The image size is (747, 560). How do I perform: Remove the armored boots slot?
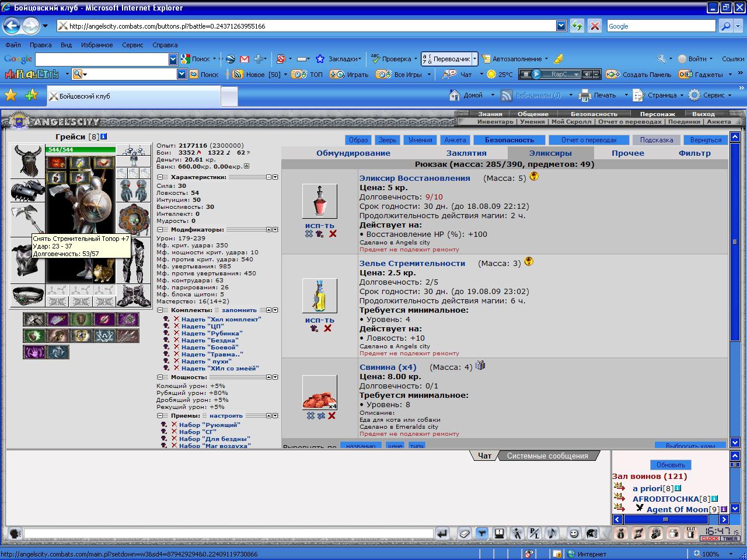pos(134,296)
